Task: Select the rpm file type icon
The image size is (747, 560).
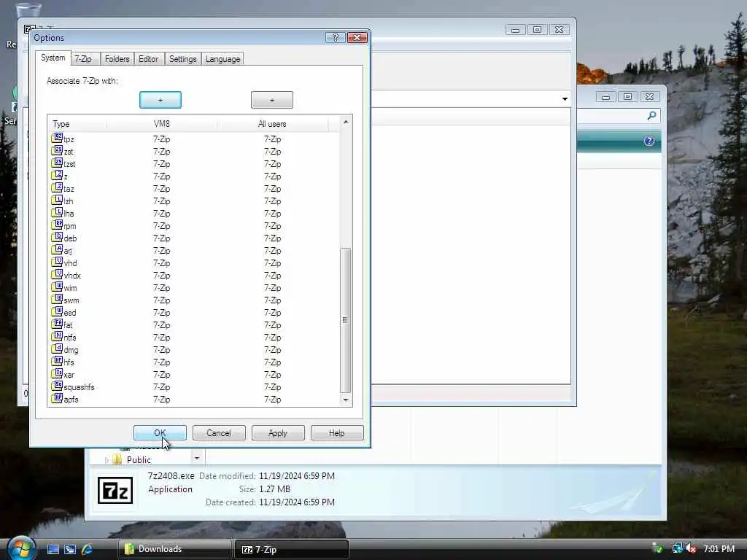Action: (x=57, y=225)
